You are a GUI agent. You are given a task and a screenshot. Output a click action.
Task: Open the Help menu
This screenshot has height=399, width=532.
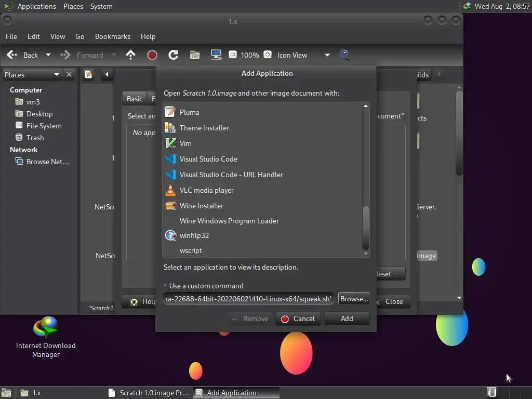pos(148,36)
